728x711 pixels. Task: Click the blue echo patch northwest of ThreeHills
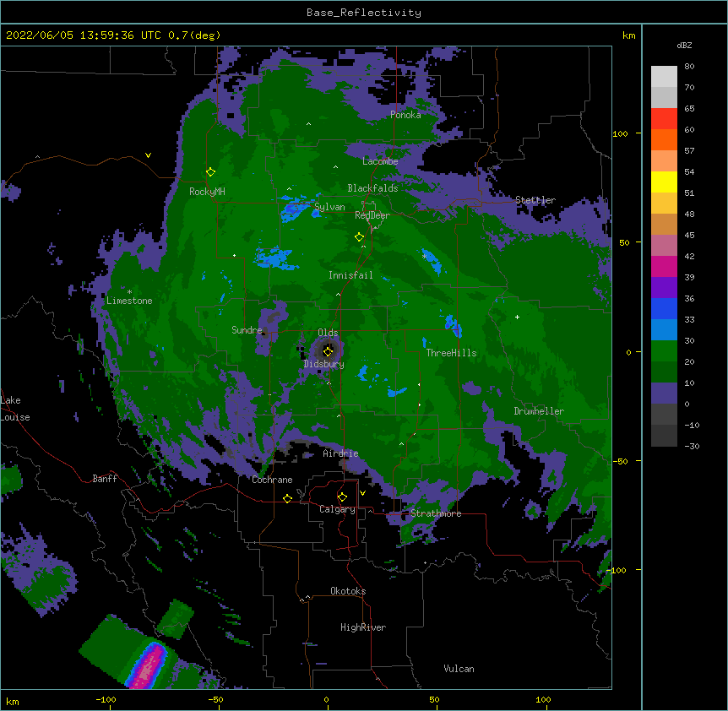(454, 325)
